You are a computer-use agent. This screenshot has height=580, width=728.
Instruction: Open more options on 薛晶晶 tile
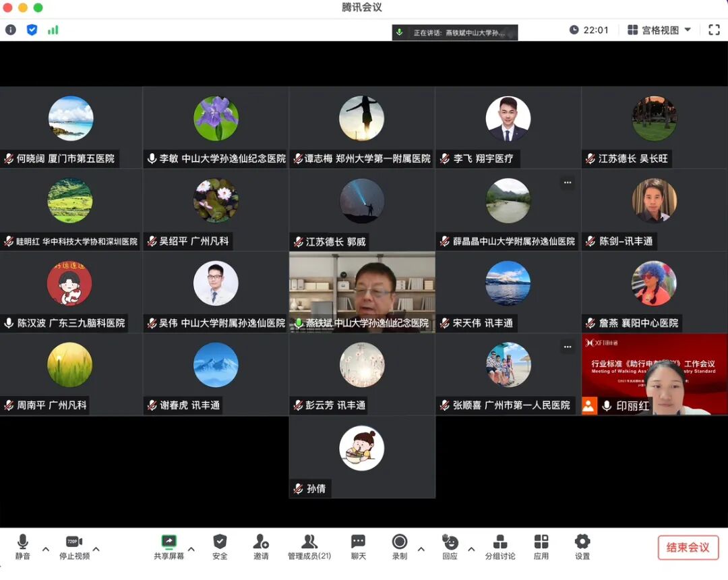click(x=568, y=183)
